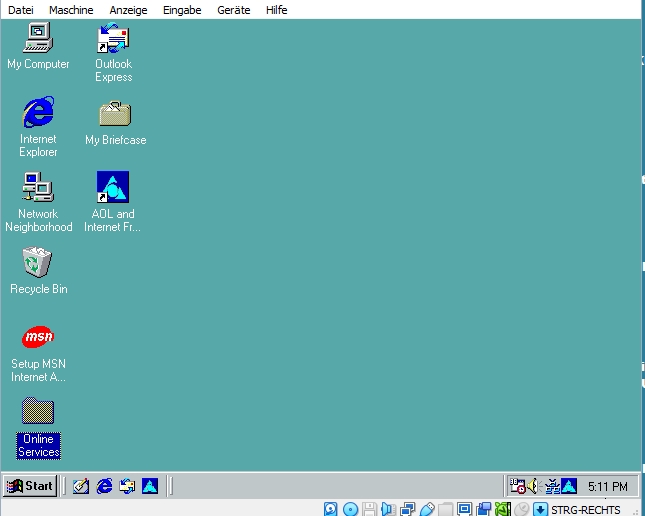Click the 5:11 PM taskbar clock
Screen dimensions: 645x516
(607, 487)
